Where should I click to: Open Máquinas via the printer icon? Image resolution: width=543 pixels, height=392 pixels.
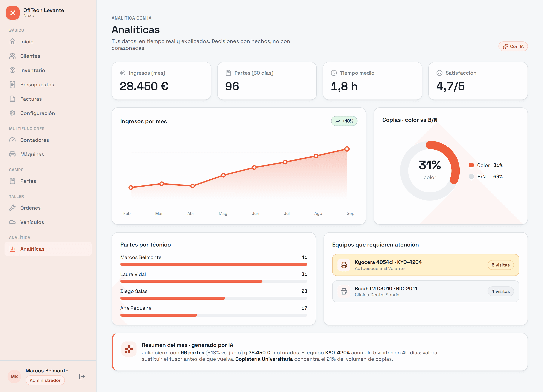click(x=12, y=154)
